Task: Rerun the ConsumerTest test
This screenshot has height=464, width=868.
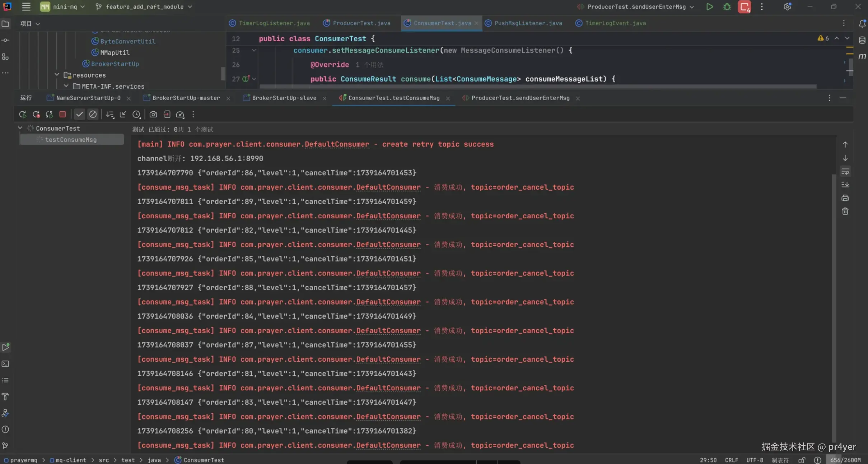Action: coord(23,114)
